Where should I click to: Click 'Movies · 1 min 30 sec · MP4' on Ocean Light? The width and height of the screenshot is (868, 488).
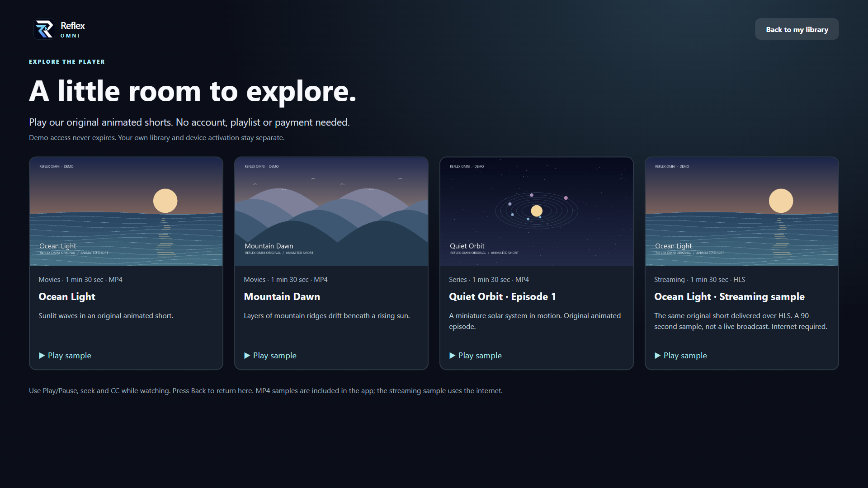click(80, 280)
